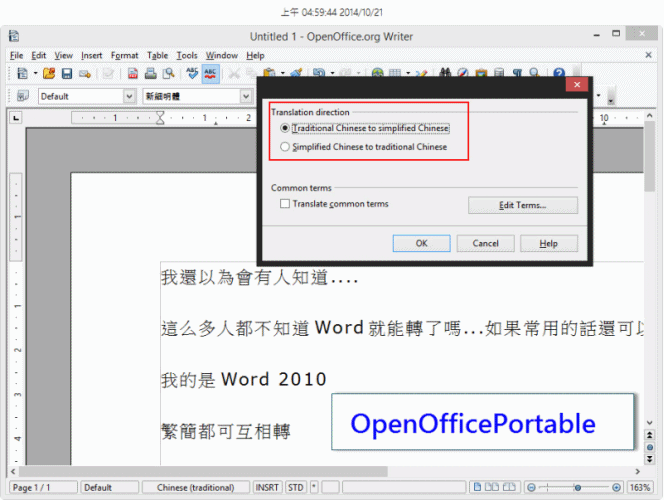Select book view layout icon
The height and width of the screenshot is (500, 664).
tap(509, 487)
